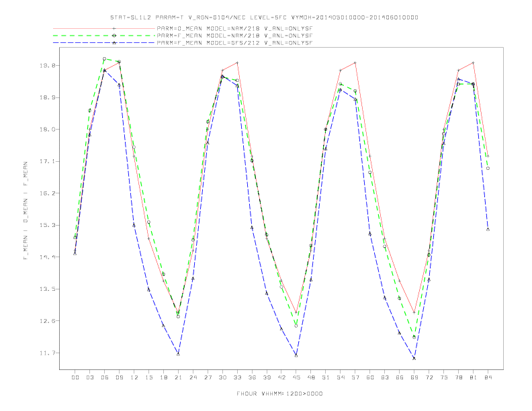The width and height of the screenshot is (532, 411).
Task: Click x-axis forecast hour label 45
Action: (x=296, y=377)
